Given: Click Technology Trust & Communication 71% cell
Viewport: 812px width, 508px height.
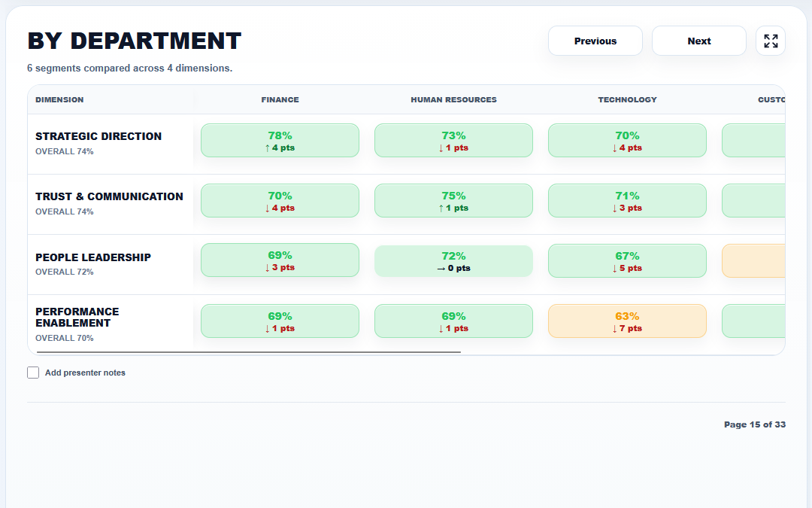Looking at the screenshot, I should click(x=627, y=201).
